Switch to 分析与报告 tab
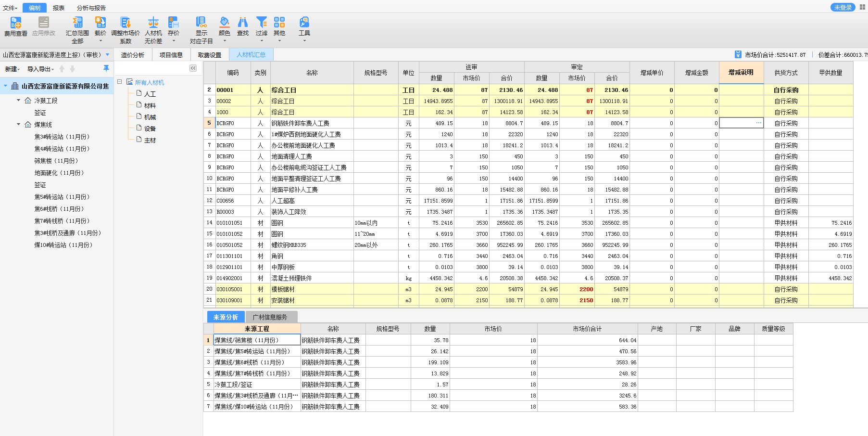868x436 pixels. click(x=91, y=8)
